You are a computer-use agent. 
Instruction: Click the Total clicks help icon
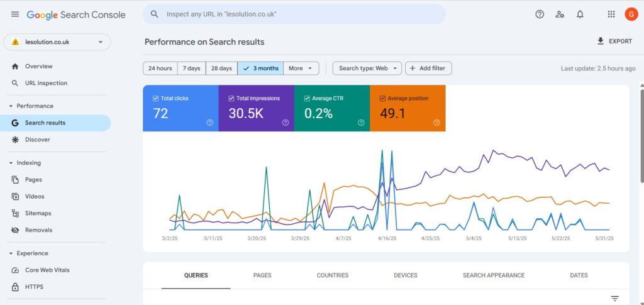coord(210,123)
